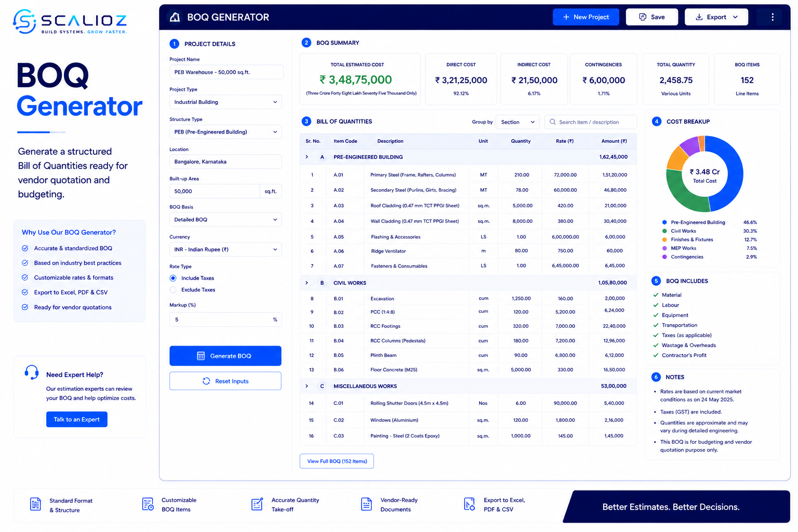This screenshot has width=798, height=532.
Task: Open the Project Type dropdown
Action: (x=225, y=102)
